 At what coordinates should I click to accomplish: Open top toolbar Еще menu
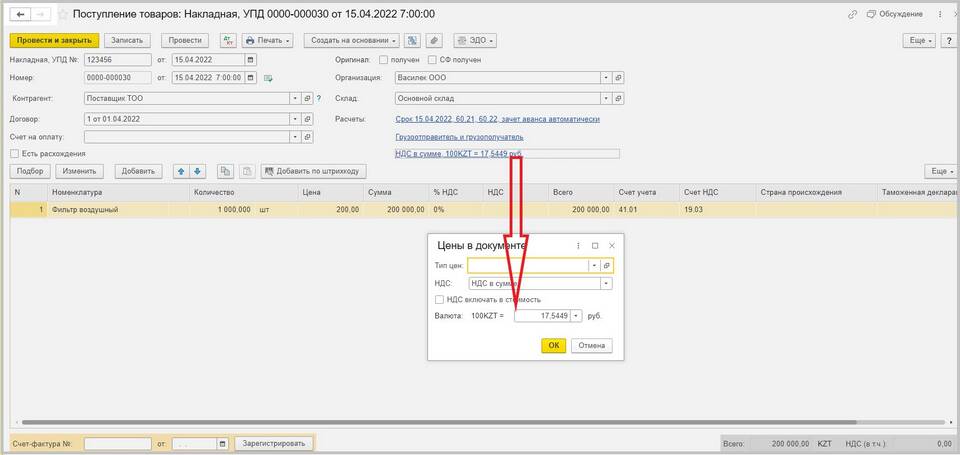click(x=920, y=40)
